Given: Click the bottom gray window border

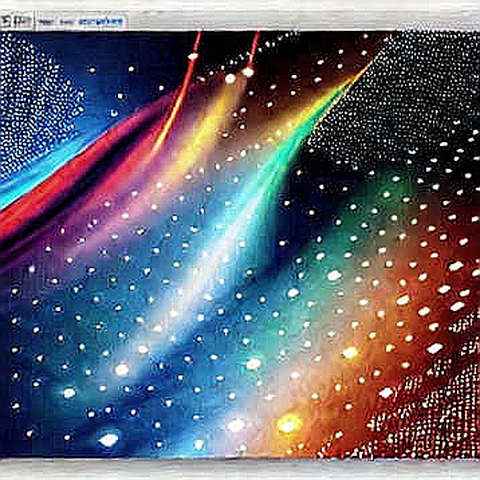Looking at the screenshot, I should pyautogui.click(x=240, y=469).
